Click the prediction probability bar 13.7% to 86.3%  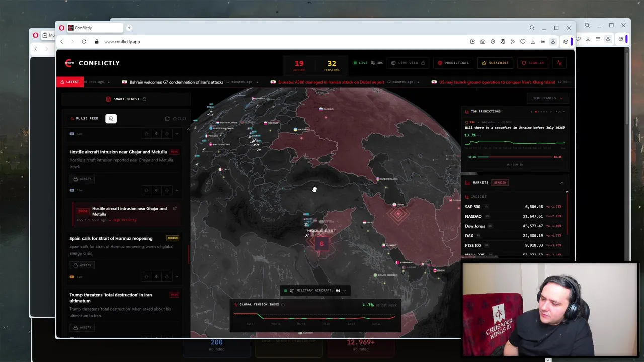pos(515,157)
